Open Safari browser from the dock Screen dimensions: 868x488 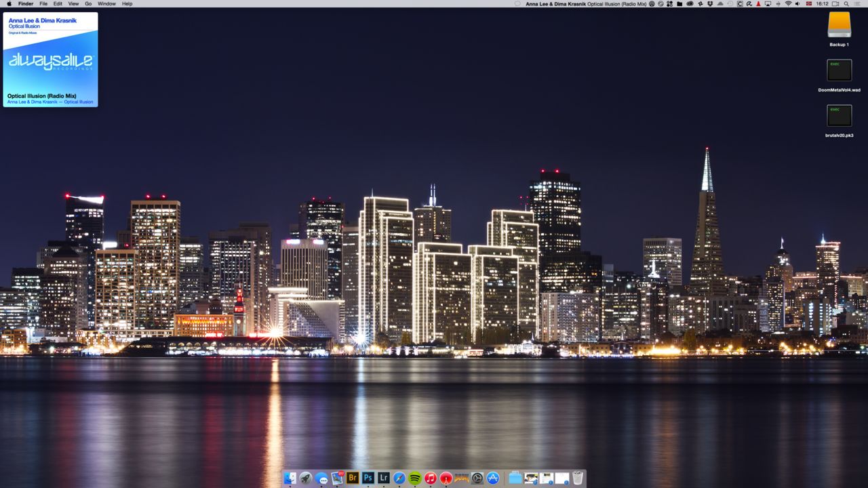point(399,478)
